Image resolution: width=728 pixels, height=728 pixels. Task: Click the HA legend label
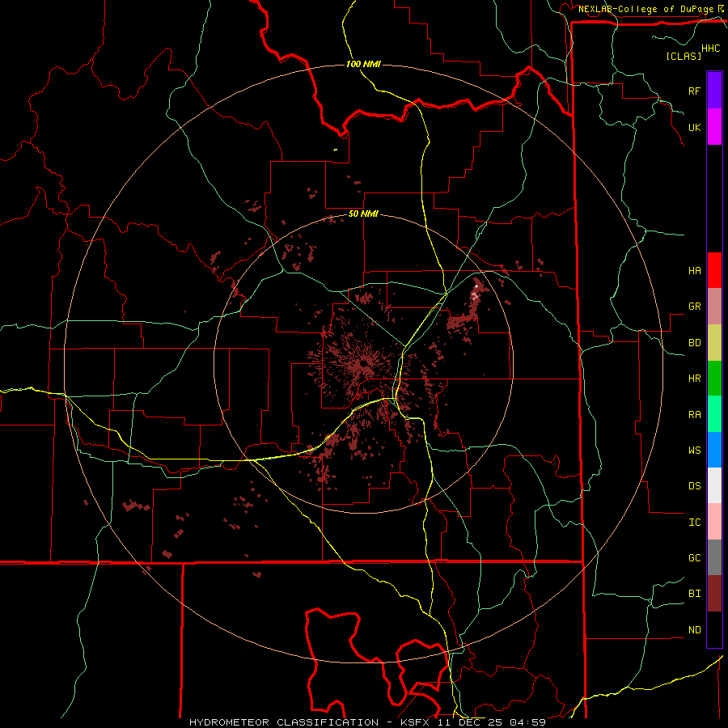pyautogui.click(x=694, y=270)
